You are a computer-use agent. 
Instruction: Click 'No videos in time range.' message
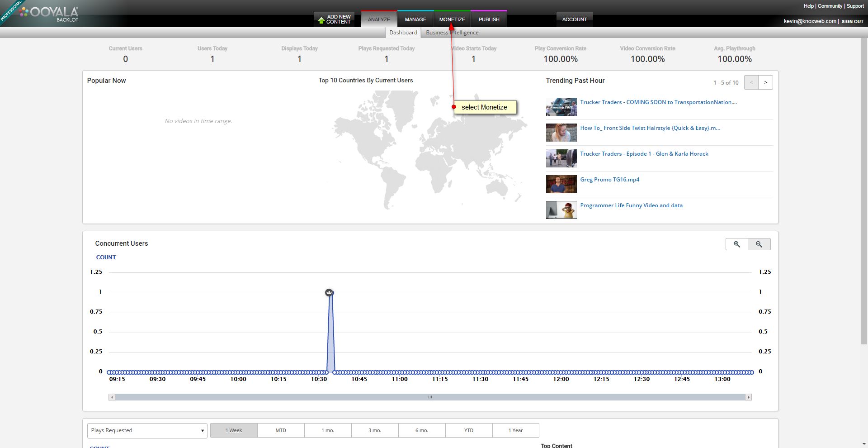[198, 121]
